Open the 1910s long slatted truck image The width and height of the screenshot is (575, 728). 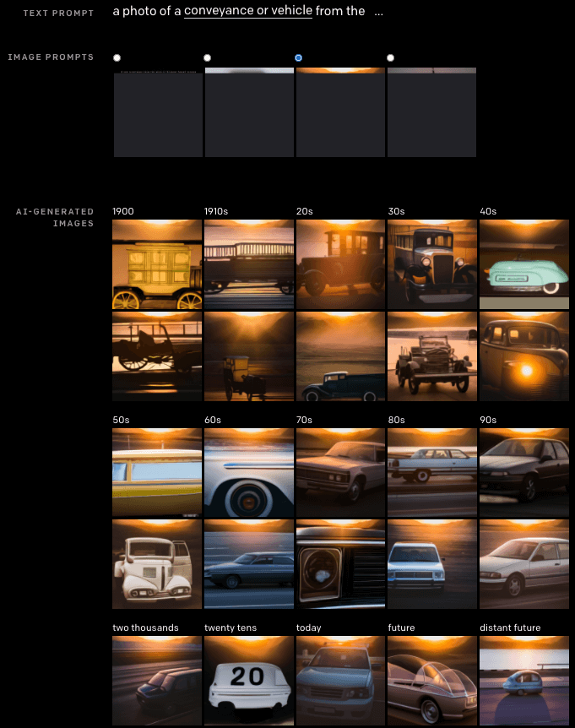pyautogui.click(x=249, y=264)
